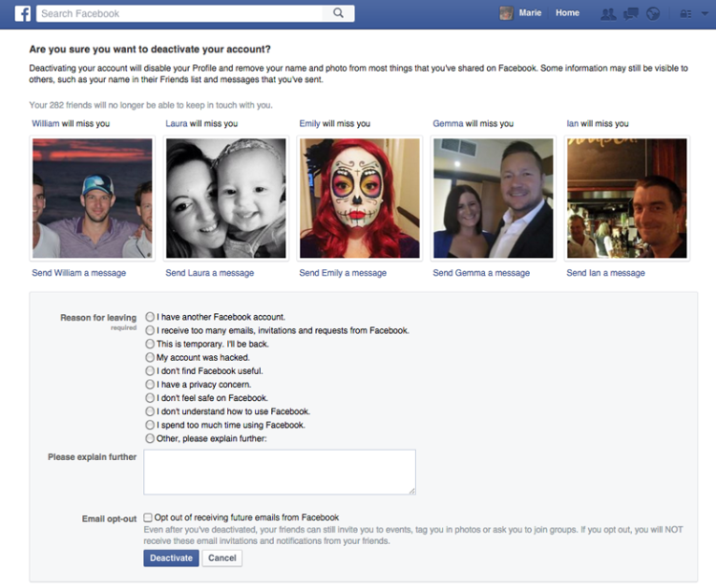Open Laura's name link
The height and width of the screenshot is (588, 716).
[177, 123]
